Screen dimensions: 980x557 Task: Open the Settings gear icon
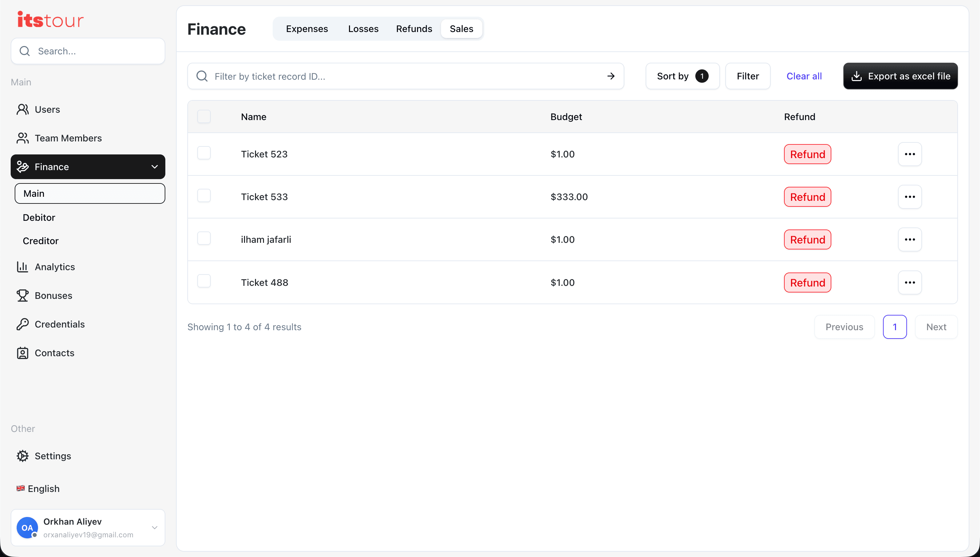(x=23, y=456)
